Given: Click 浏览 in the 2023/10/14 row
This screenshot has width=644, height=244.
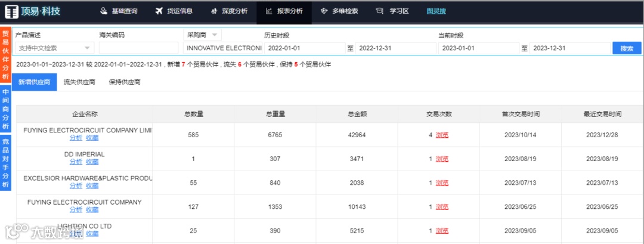Looking at the screenshot, I should 442,135.
